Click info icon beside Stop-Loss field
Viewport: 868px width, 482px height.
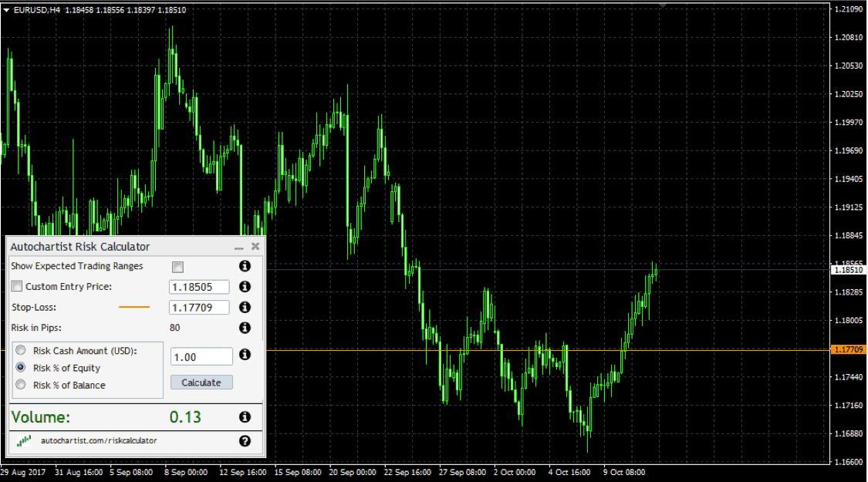245,307
